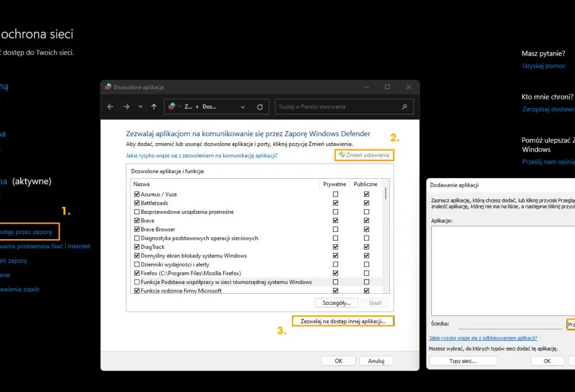The width and height of the screenshot is (575, 392).
Task: Open network troubleshooting Sieć i Internet link
Action: click(x=45, y=246)
